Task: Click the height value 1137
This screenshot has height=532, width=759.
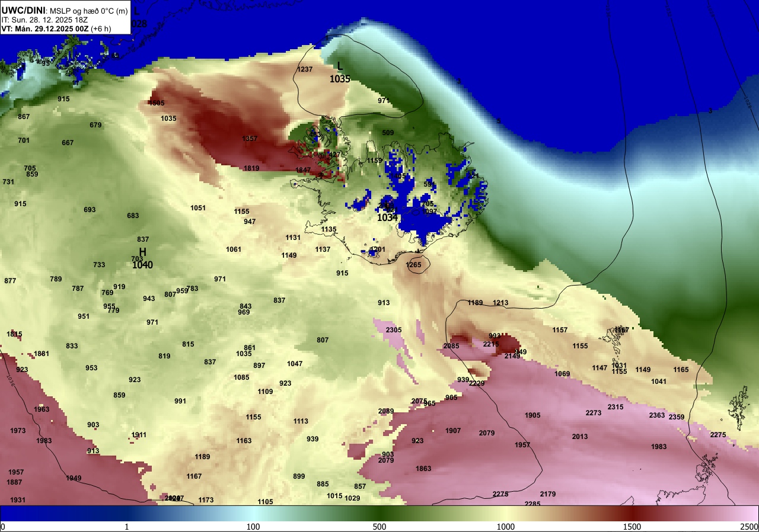Action: [x=323, y=249]
